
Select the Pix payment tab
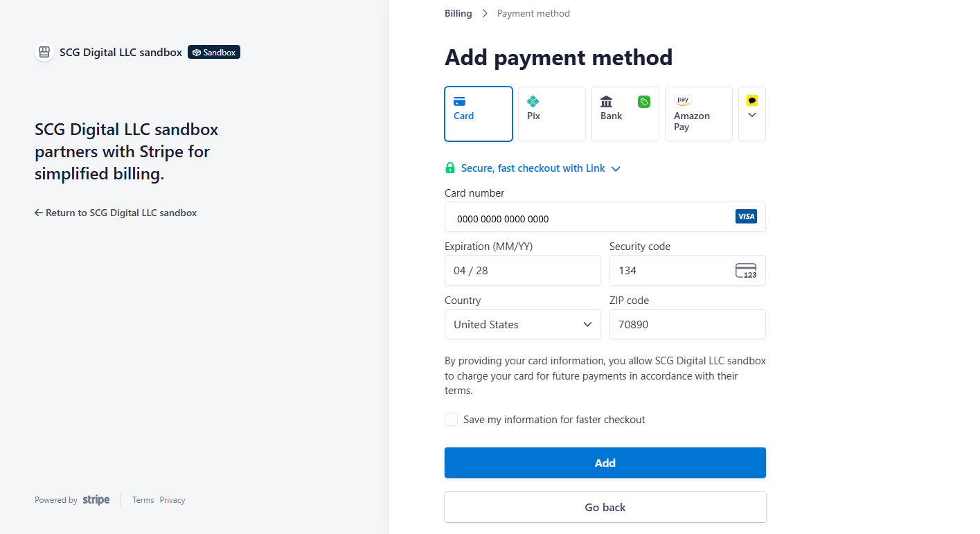click(x=552, y=114)
